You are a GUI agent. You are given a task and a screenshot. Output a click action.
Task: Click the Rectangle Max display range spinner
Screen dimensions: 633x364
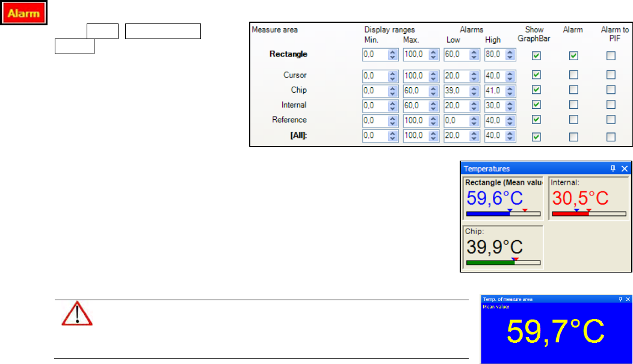[433, 55]
